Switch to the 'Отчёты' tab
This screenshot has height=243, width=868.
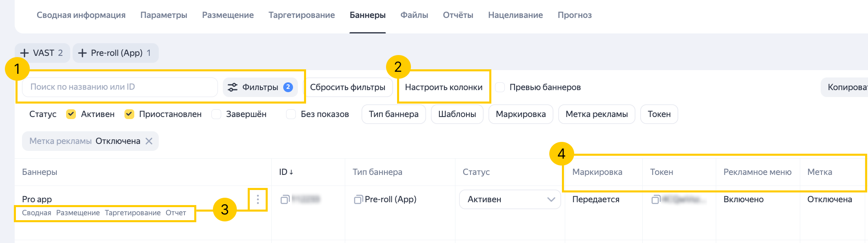click(x=458, y=15)
